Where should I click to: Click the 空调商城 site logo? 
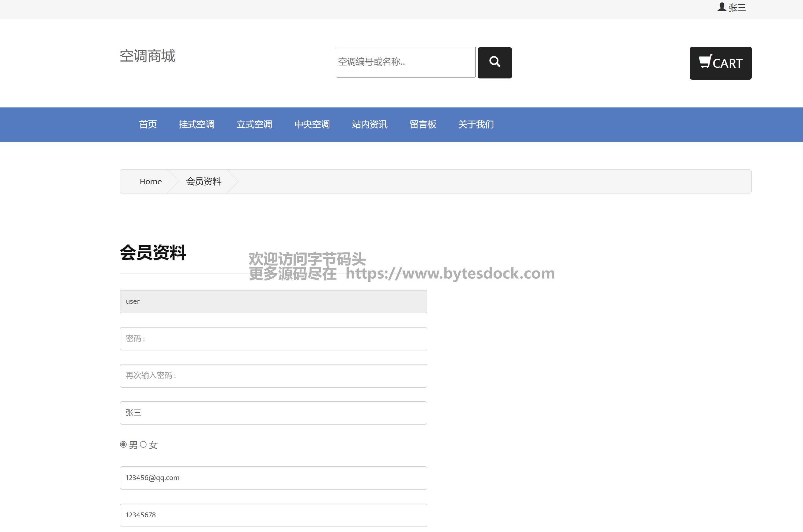click(x=147, y=56)
